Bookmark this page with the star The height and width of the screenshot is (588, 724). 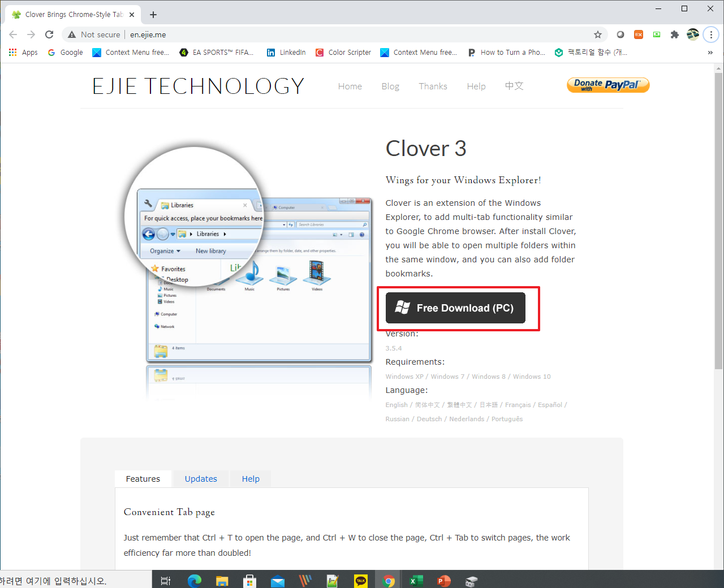click(598, 34)
